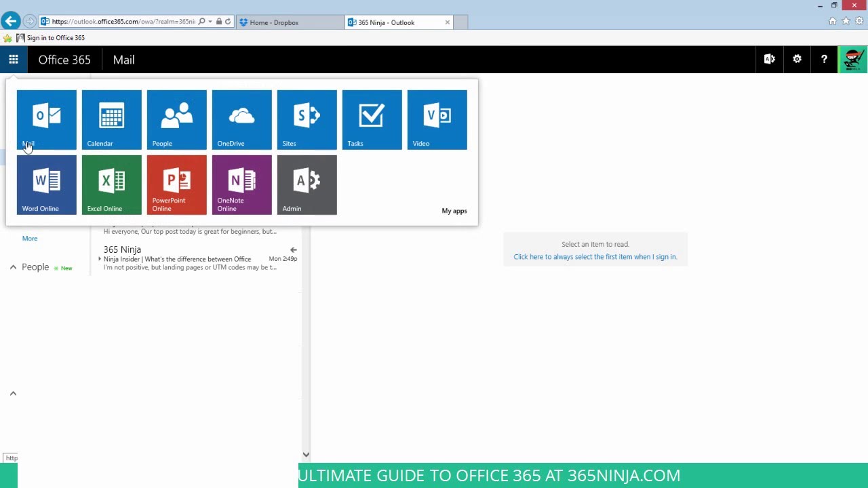Image resolution: width=868 pixels, height=488 pixels.
Task: Open the Admin tile
Action: [x=307, y=184]
